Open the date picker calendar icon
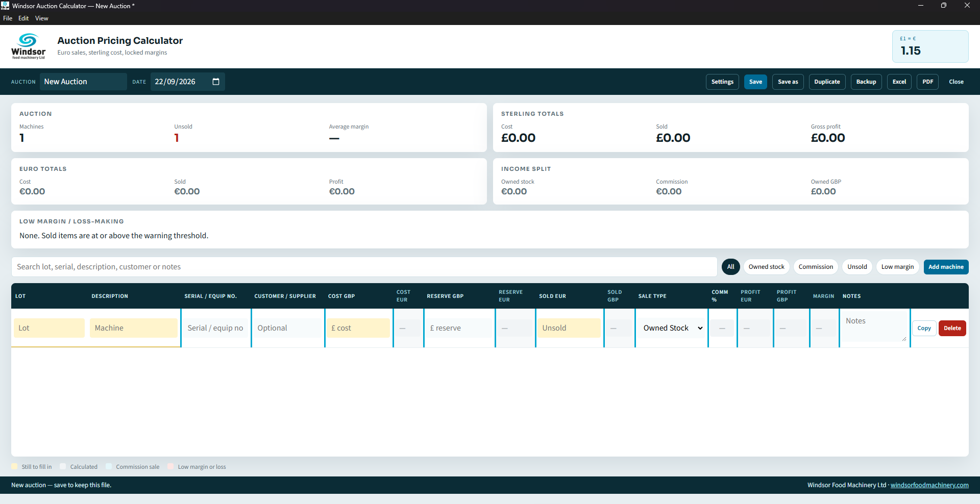 [x=216, y=82]
